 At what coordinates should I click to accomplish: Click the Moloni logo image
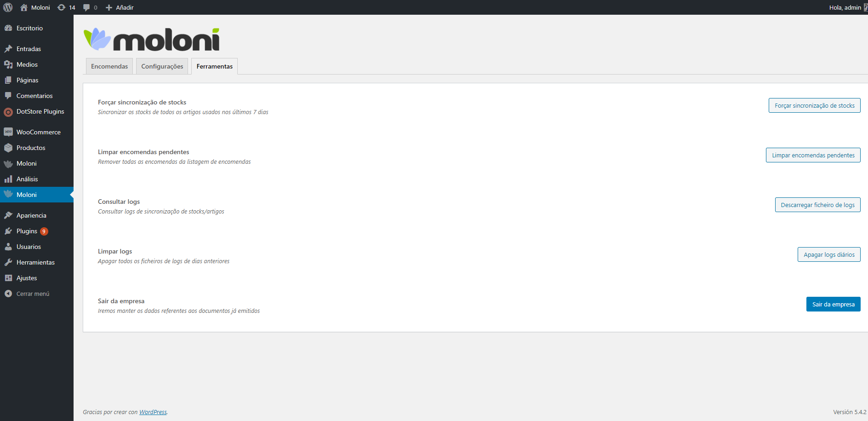(152, 39)
